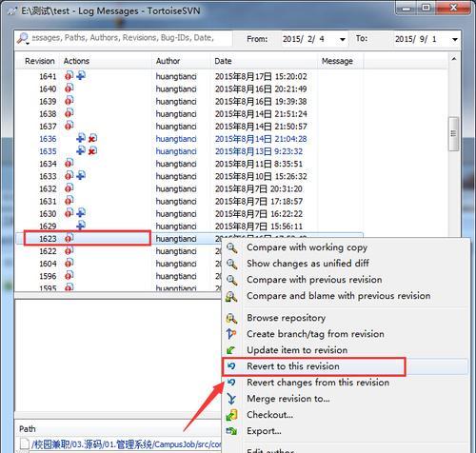Click the Export icon in context menu
This screenshot has height=453, width=476.
coord(231,431)
